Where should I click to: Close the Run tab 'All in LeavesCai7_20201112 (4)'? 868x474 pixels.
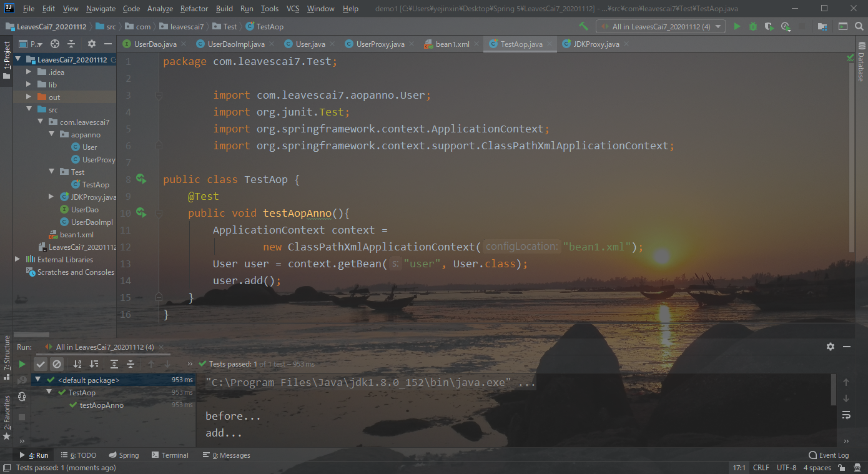coord(160,347)
